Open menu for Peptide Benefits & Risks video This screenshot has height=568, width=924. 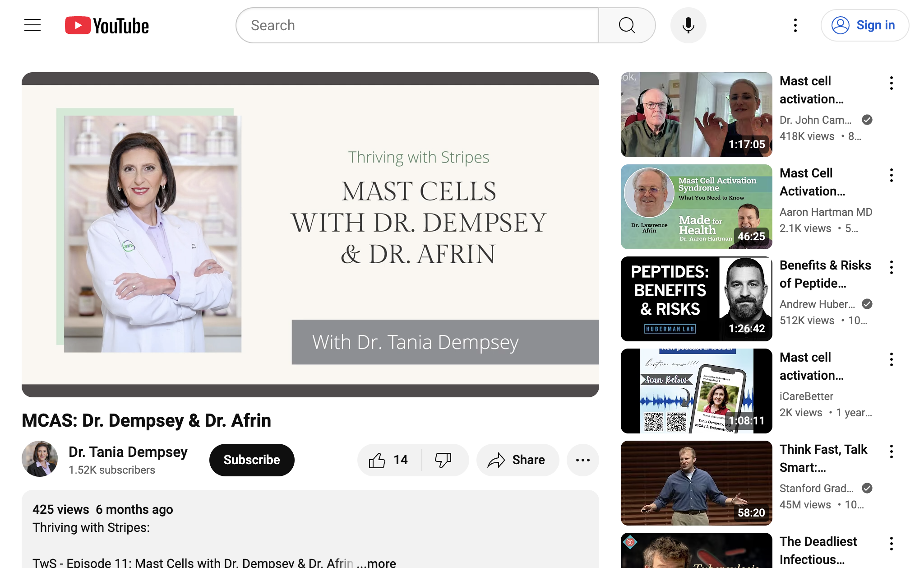[891, 267]
